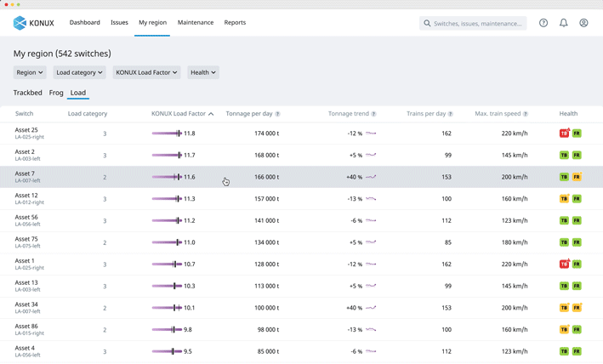Open the help question mark icon
Image resolution: width=603 pixels, height=364 pixels.
543,23
